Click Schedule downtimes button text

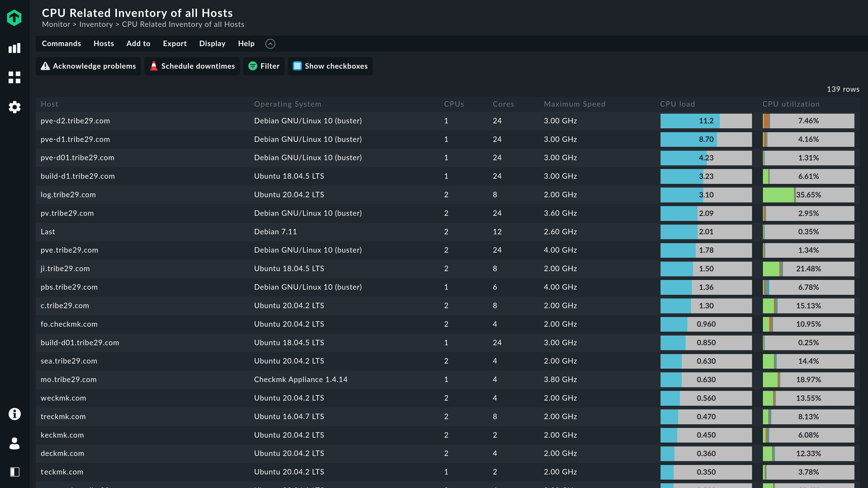tap(198, 66)
